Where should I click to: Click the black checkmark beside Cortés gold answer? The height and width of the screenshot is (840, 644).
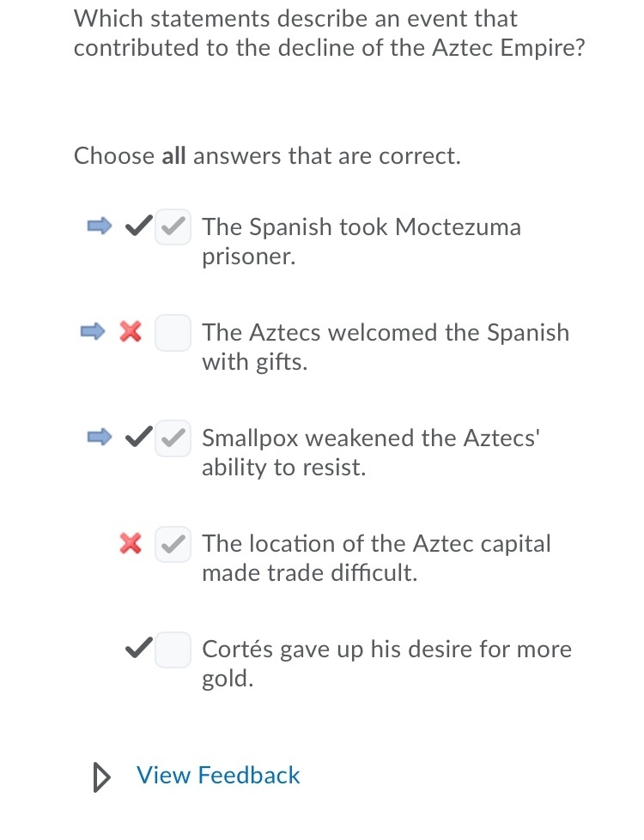[x=139, y=648]
